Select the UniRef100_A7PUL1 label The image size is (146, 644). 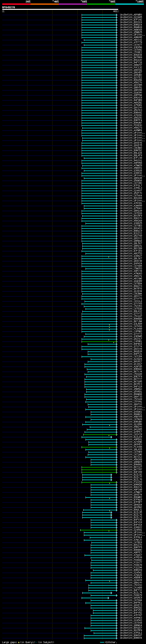131,633
